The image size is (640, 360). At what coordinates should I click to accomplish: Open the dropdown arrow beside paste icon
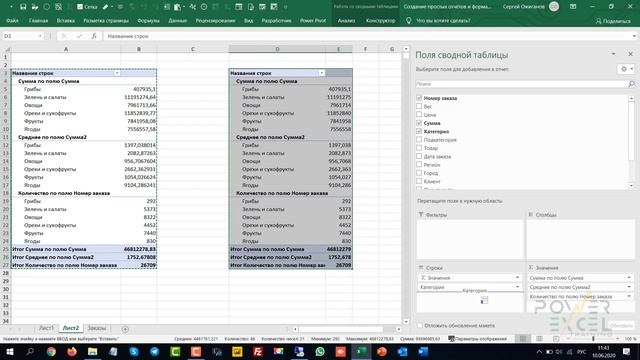(184, 7)
